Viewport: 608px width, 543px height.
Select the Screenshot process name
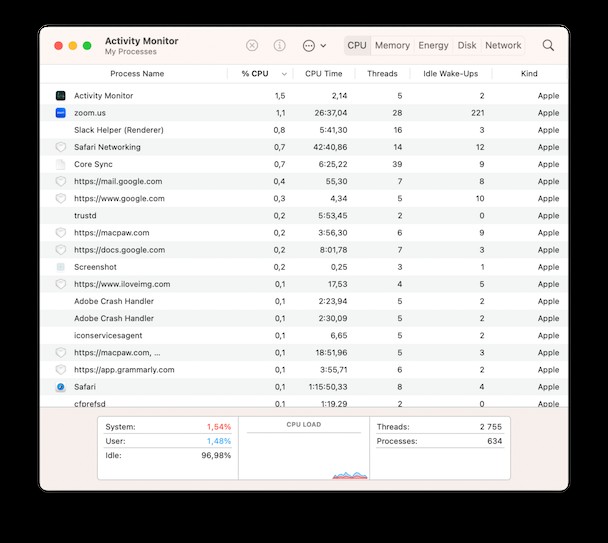(95, 267)
